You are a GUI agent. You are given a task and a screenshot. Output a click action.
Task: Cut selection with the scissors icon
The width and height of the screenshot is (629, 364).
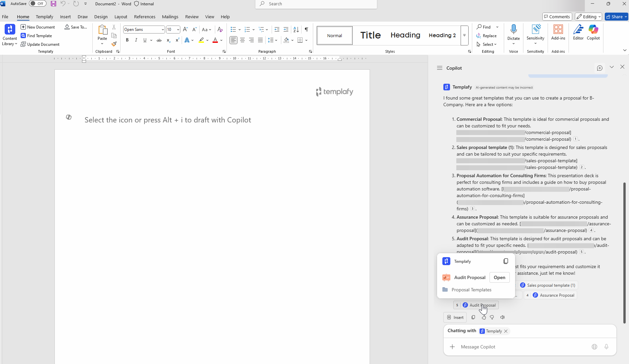[x=114, y=27]
